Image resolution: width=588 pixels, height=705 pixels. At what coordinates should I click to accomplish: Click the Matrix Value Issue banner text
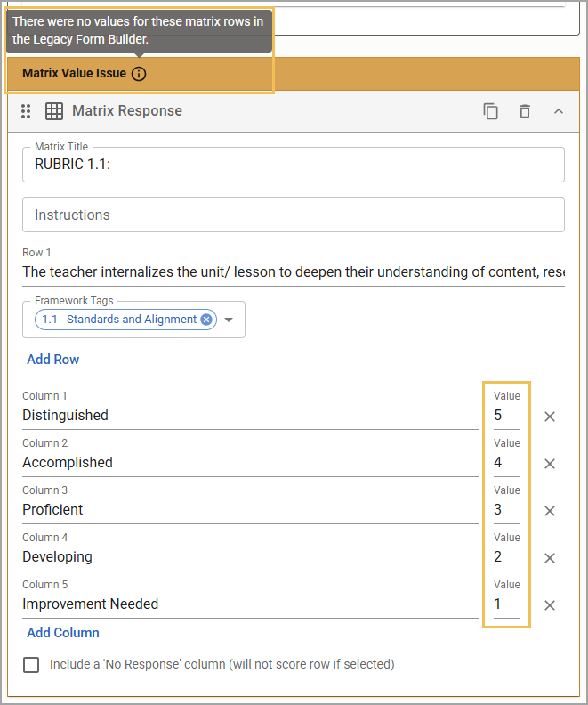74,73
